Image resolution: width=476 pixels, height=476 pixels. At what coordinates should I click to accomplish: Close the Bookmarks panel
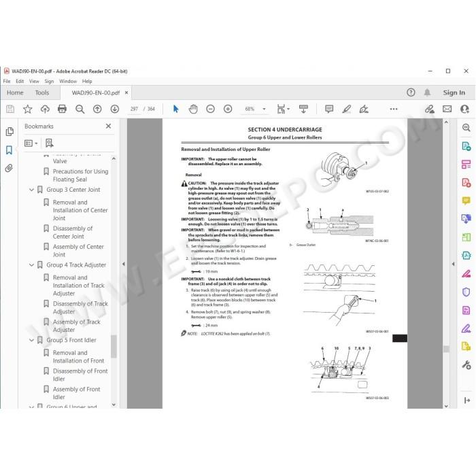[108, 126]
